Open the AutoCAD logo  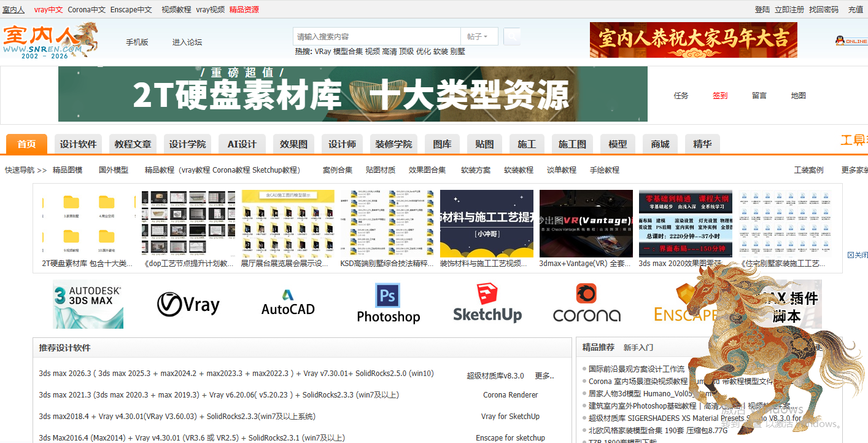(x=288, y=303)
